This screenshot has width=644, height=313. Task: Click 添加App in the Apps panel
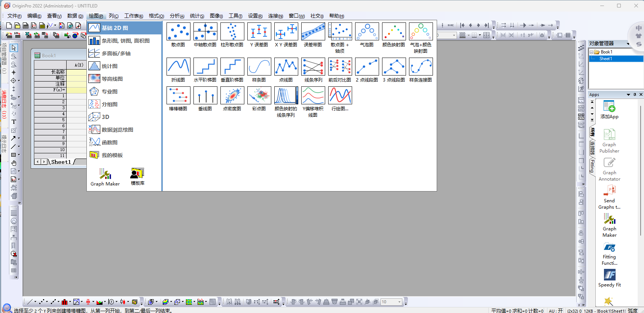coord(609,110)
